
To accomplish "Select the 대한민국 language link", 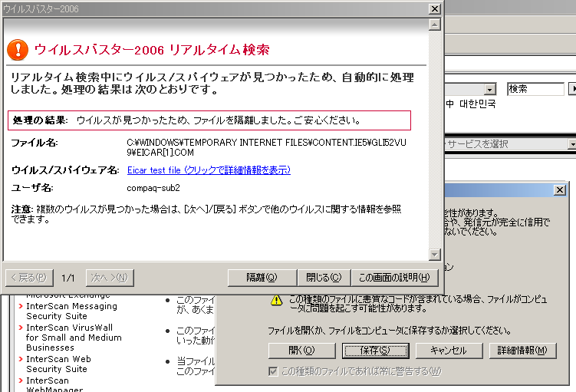I will (478, 104).
